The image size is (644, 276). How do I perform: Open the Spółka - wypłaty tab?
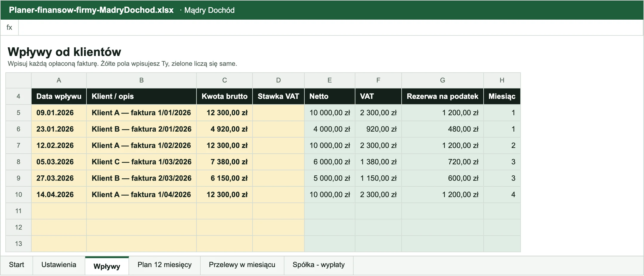click(319, 265)
